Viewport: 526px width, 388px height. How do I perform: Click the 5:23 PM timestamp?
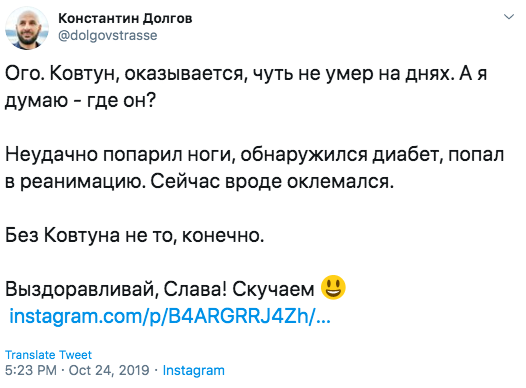(31, 370)
